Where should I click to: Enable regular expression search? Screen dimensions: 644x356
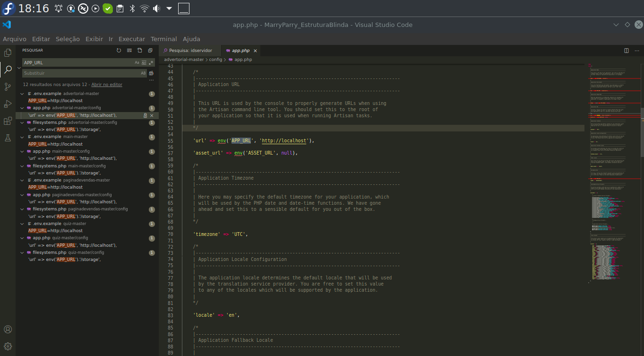151,62
